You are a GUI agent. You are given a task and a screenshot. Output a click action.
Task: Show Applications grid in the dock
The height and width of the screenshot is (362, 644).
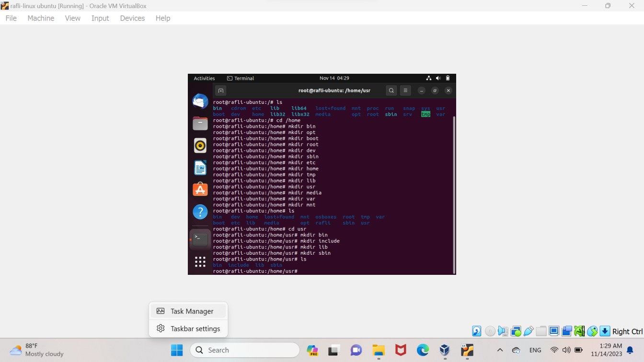(200, 261)
